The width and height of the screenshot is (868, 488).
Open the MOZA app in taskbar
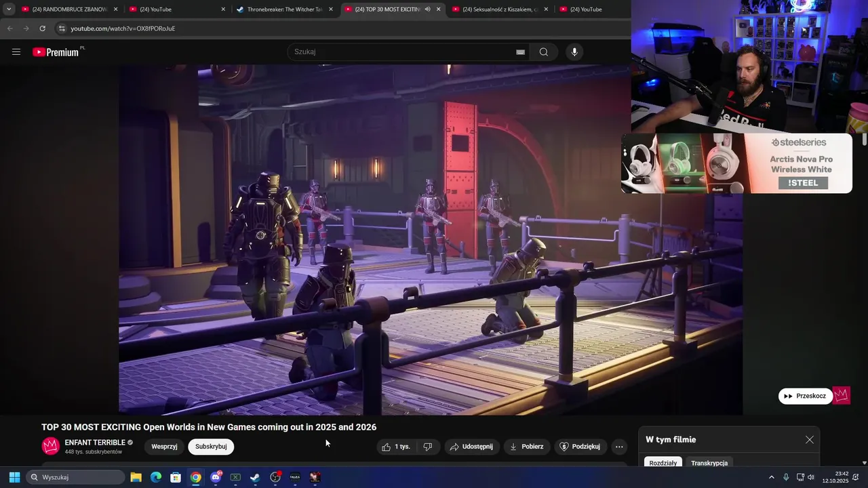295,477
